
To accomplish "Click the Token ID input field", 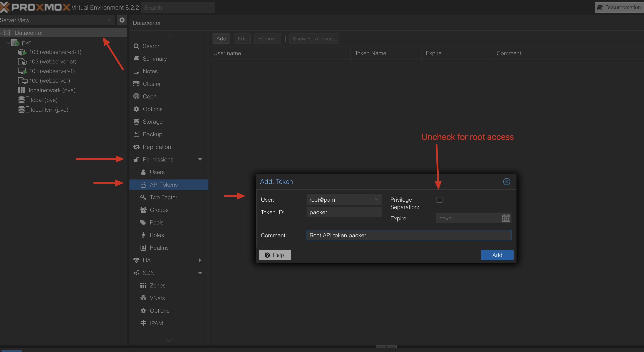I will coord(343,212).
